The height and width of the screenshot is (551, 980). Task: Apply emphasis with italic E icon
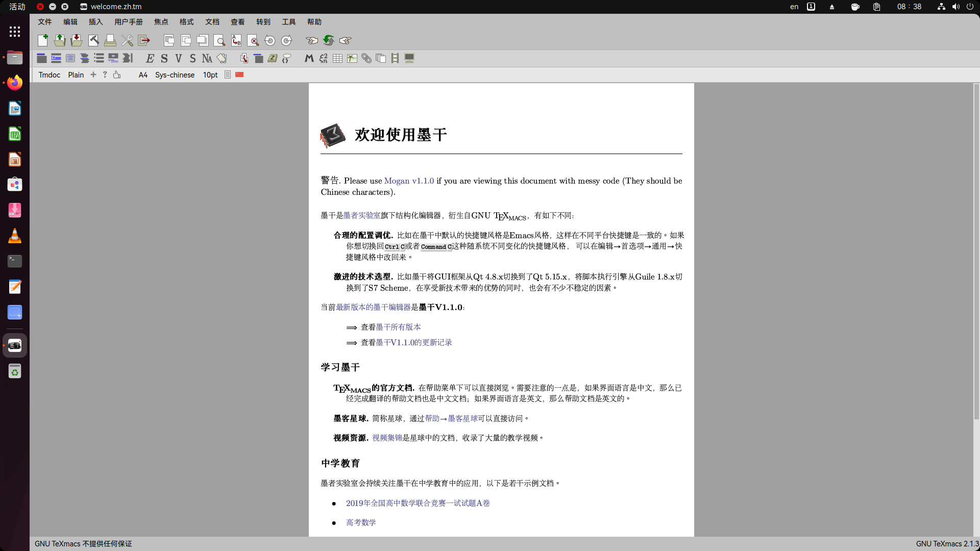[150, 58]
